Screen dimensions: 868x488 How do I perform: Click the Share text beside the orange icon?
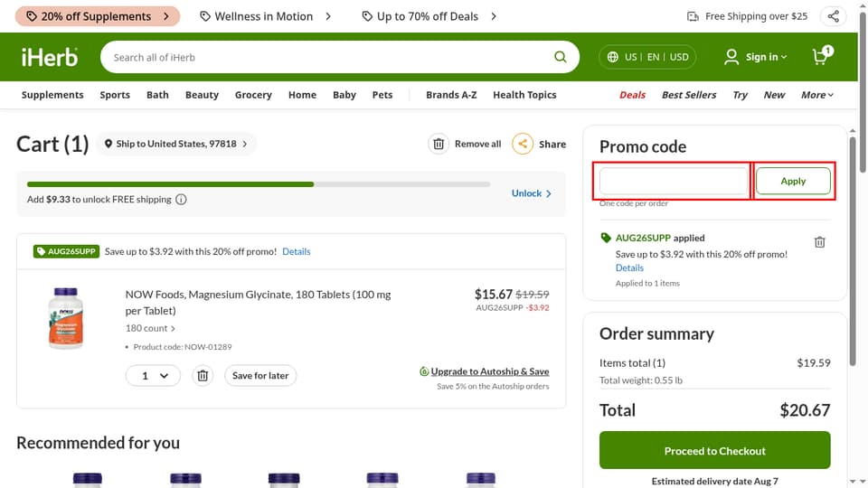[x=552, y=144]
